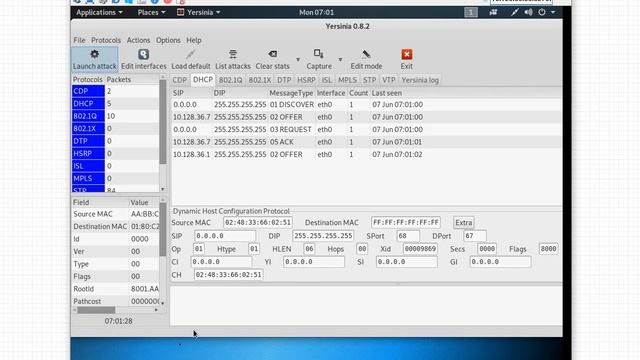Switch to the 802.1X tab
The height and width of the screenshot is (360, 640).
tap(260, 80)
